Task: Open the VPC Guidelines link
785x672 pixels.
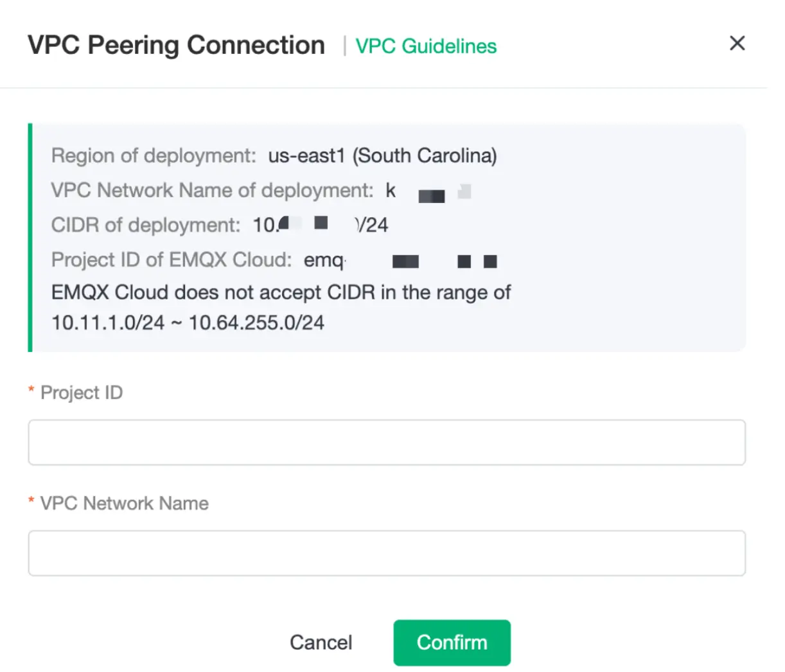Action: pos(427,46)
